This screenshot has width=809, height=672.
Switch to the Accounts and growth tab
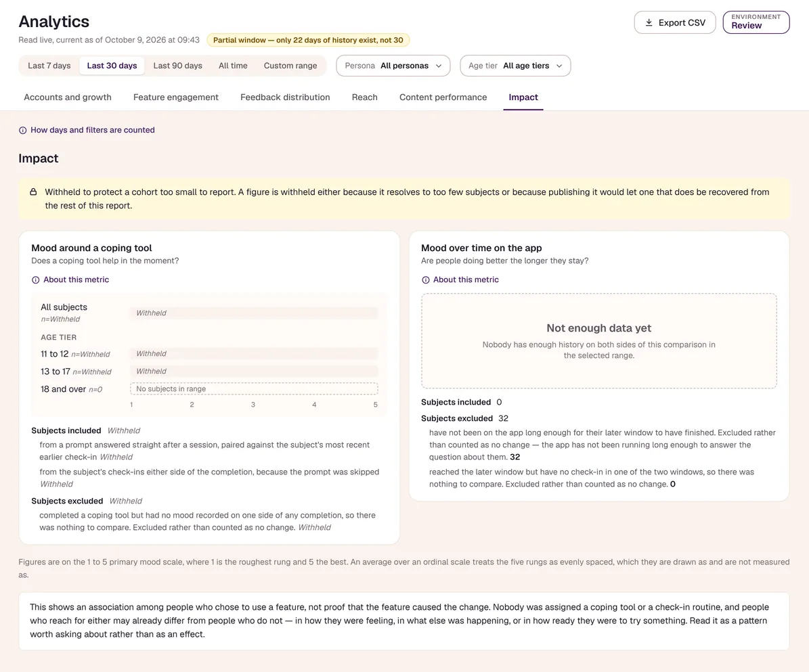68,97
